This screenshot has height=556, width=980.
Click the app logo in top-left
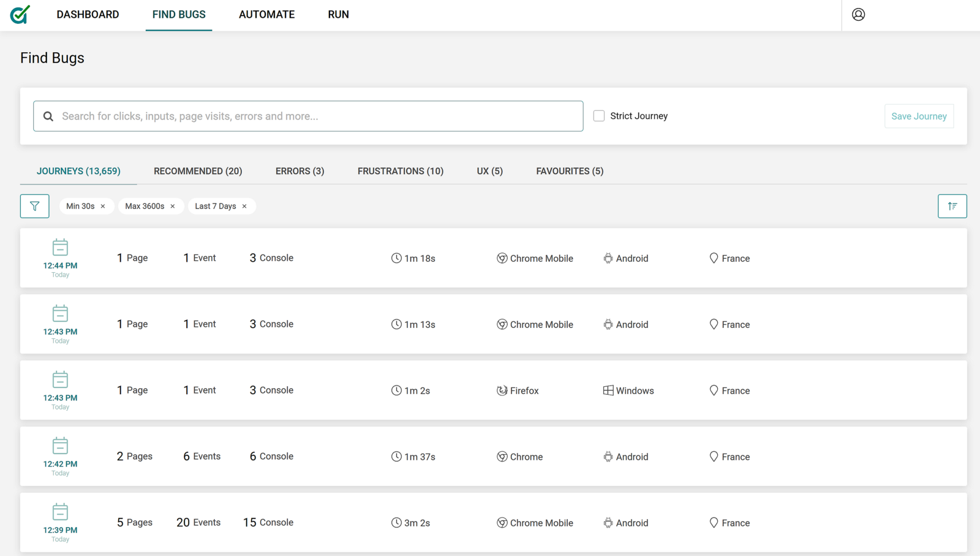tap(20, 15)
